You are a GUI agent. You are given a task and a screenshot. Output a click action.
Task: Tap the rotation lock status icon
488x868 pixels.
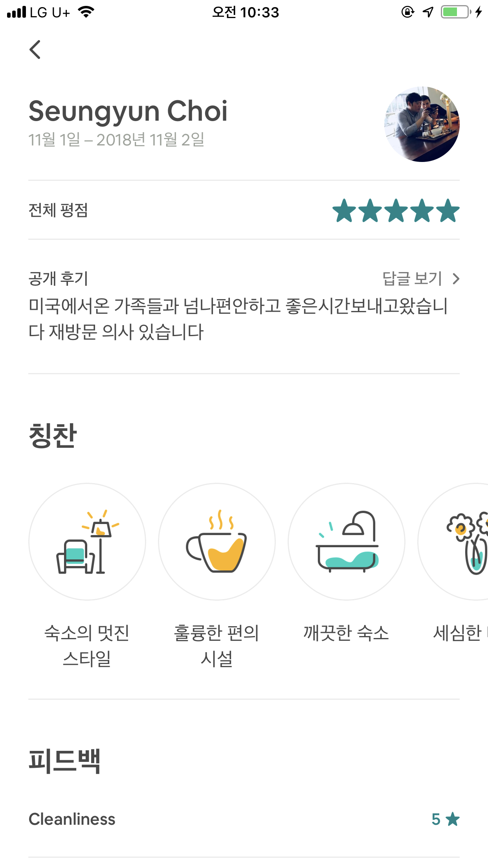coord(407,12)
